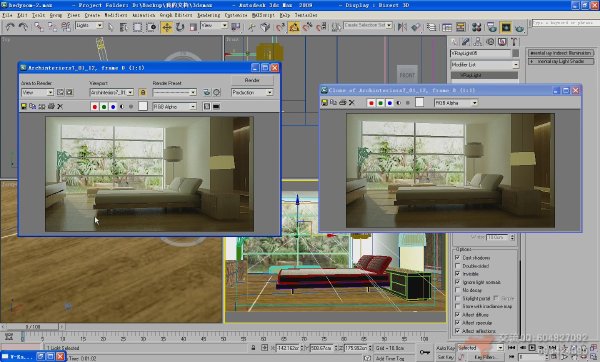The width and height of the screenshot is (600, 362).
Task: Open the Modifiers menu
Action: [x=116, y=15]
